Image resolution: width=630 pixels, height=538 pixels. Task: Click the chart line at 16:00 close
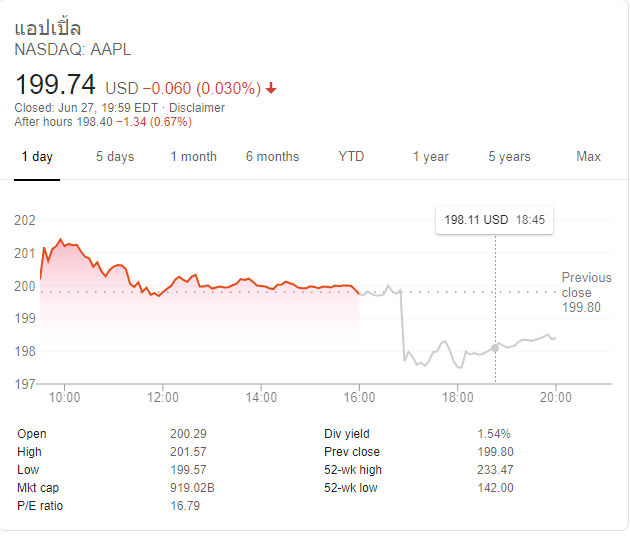click(x=359, y=294)
